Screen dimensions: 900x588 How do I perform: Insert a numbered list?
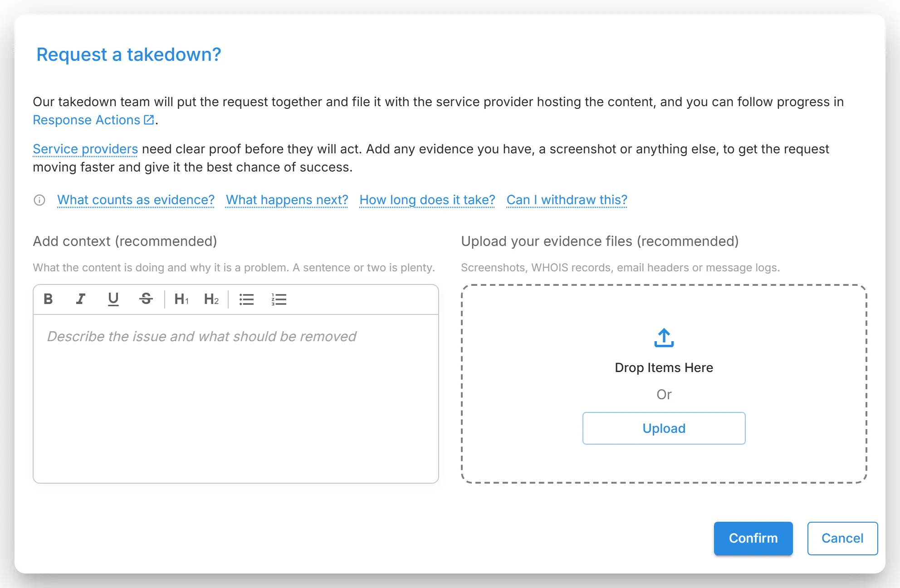(279, 299)
